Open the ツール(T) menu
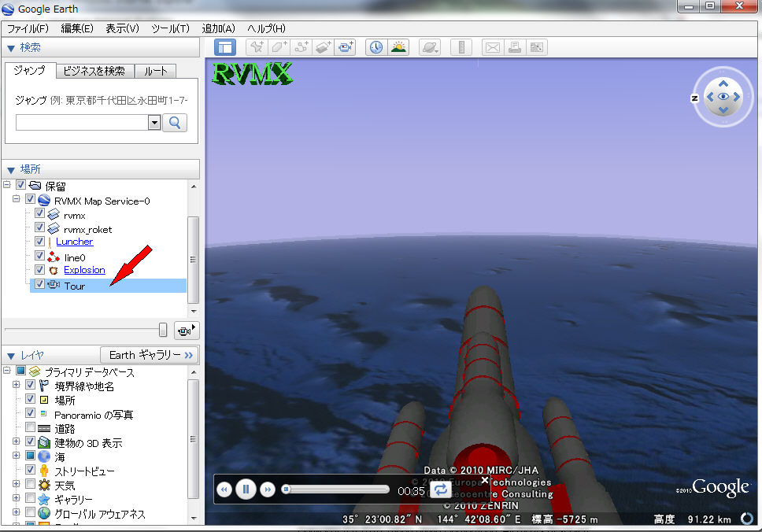 click(x=170, y=28)
